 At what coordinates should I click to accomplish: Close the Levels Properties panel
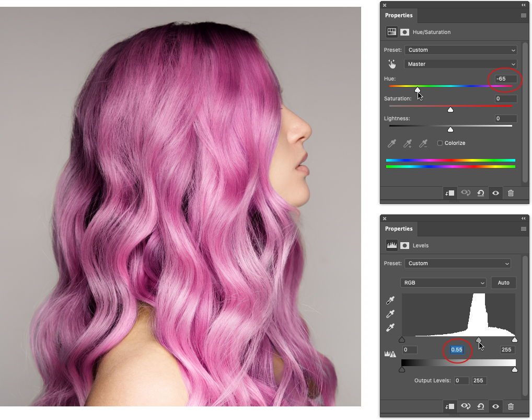coord(385,219)
